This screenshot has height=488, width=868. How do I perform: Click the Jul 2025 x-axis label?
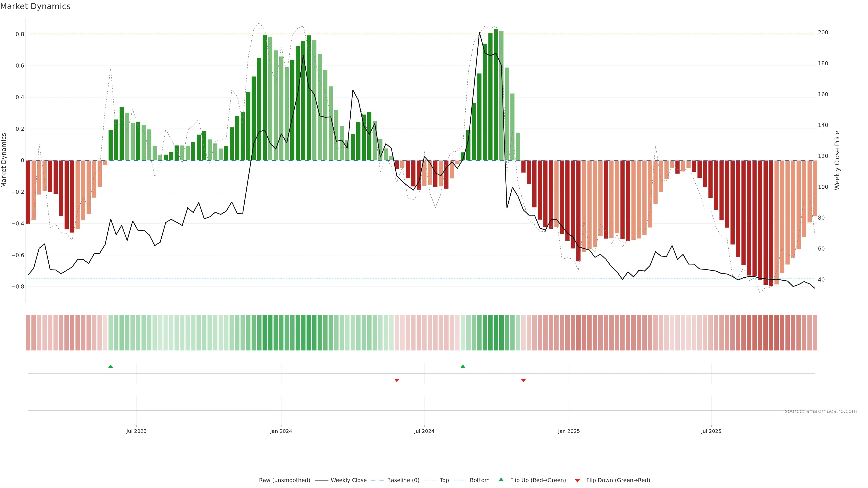(711, 432)
